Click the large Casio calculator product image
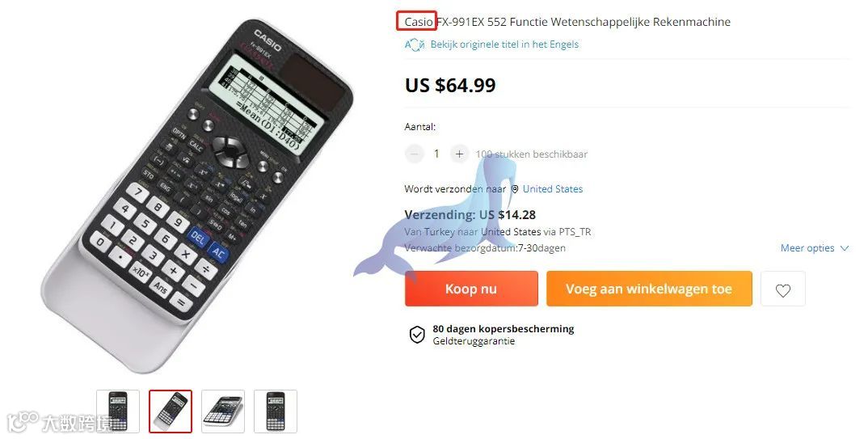868x439 pixels. click(x=198, y=195)
